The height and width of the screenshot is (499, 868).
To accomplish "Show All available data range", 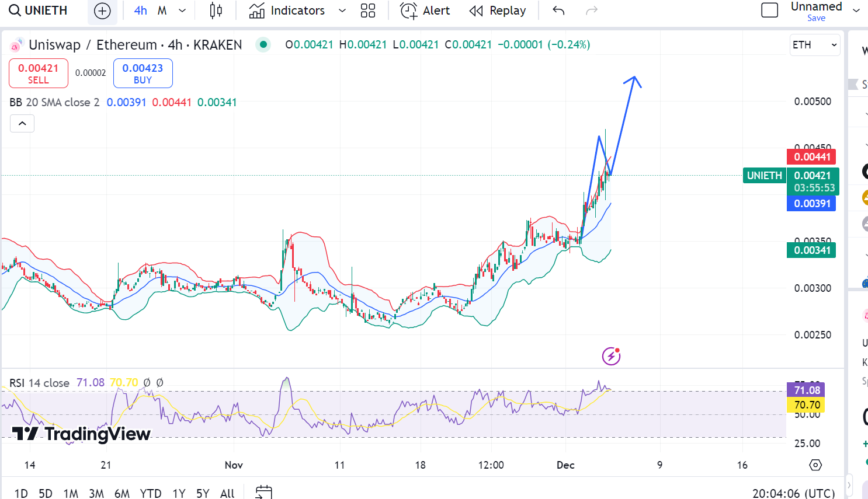I will (227, 493).
